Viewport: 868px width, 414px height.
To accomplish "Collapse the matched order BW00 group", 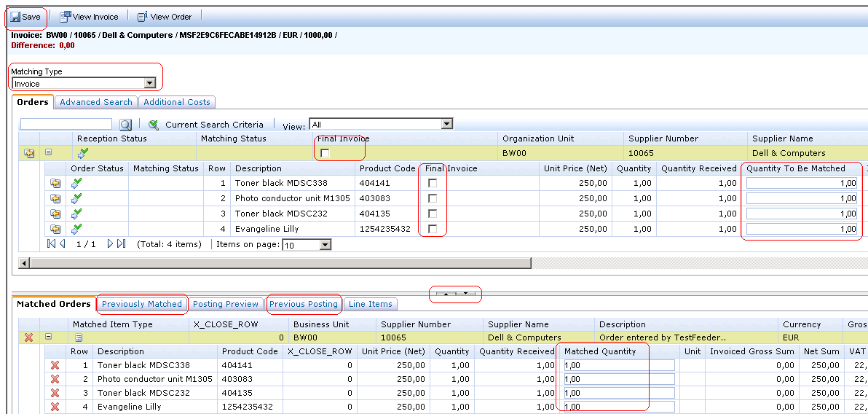I will tap(48, 337).
